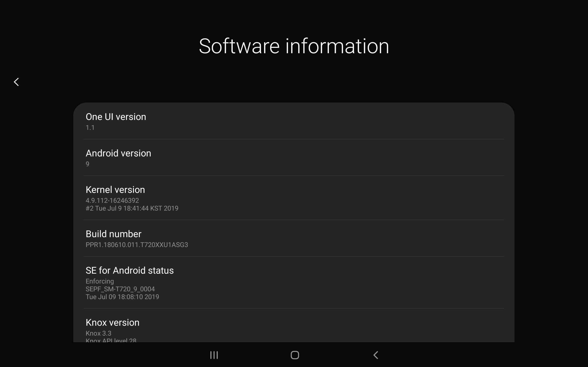588x367 pixels.
Task: Tap the build string PPR1.180610.011.T720XXU1ASG3
Action: coord(137,245)
